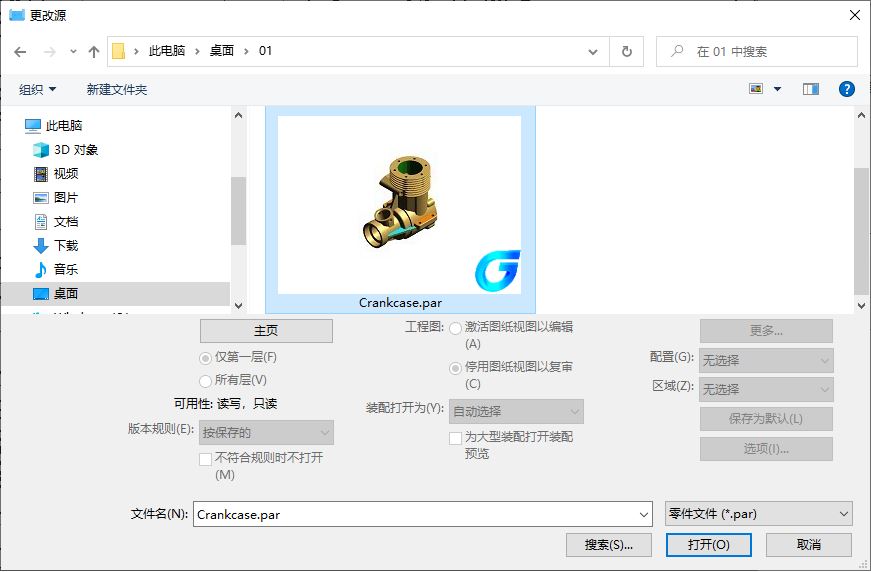The height and width of the screenshot is (572, 871).
Task: Click sidebar scrollbar down arrow
Action: [238, 305]
